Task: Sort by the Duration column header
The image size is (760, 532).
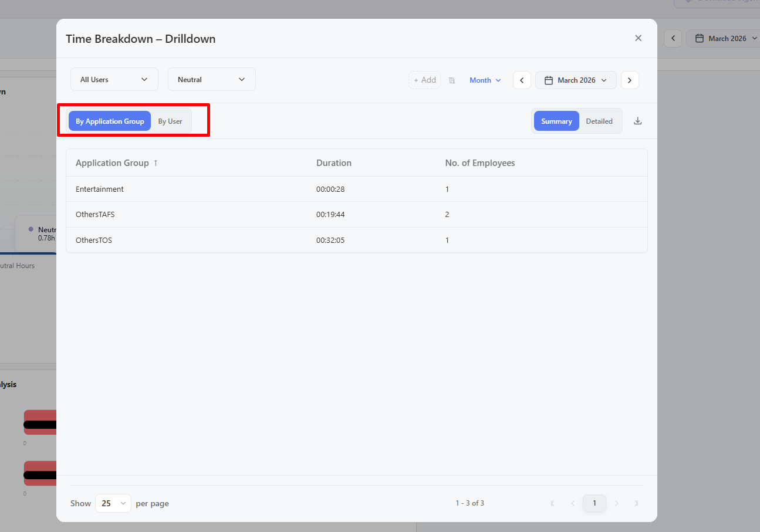Action: 334,163
